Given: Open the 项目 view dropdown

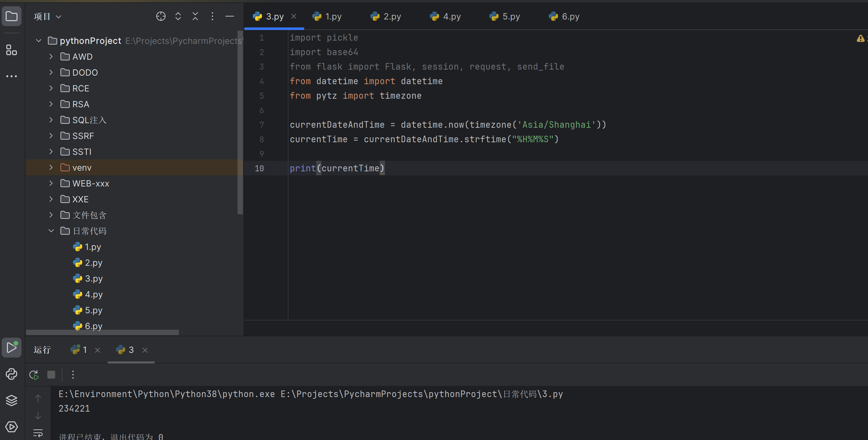Looking at the screenshot, I should tap(48, 17).
